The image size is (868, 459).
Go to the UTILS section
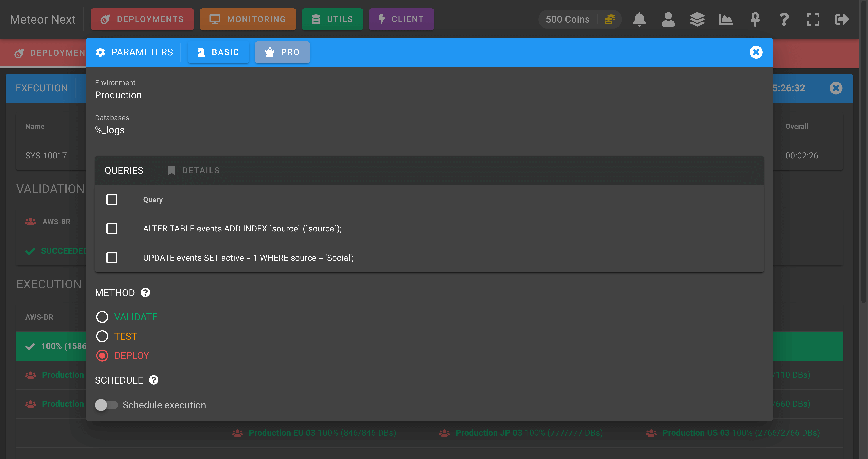(x=332, y=19)
